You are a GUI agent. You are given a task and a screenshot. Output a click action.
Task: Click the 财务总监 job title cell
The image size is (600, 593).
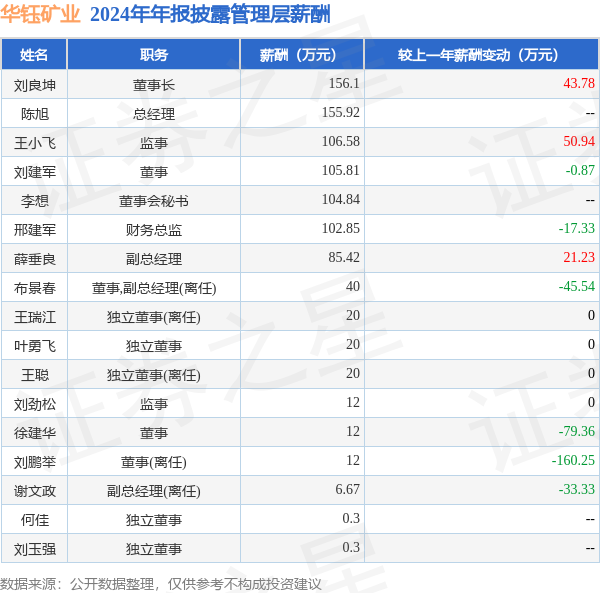click(x=154, y=230)
